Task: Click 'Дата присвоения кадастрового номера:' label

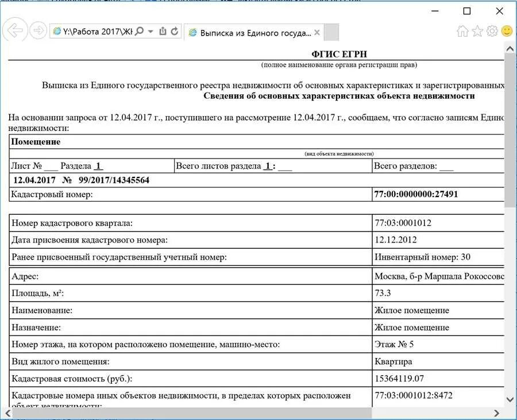Action: (90, 240)
